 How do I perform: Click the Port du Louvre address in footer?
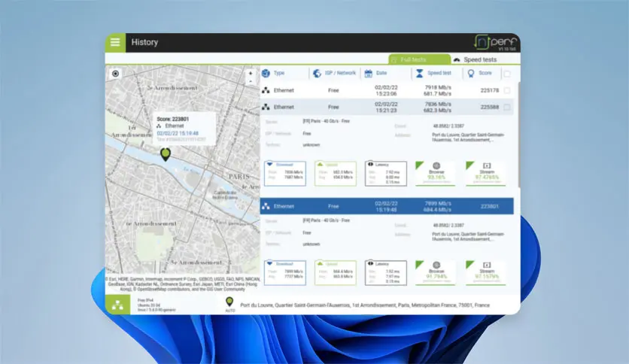(365, 305)
